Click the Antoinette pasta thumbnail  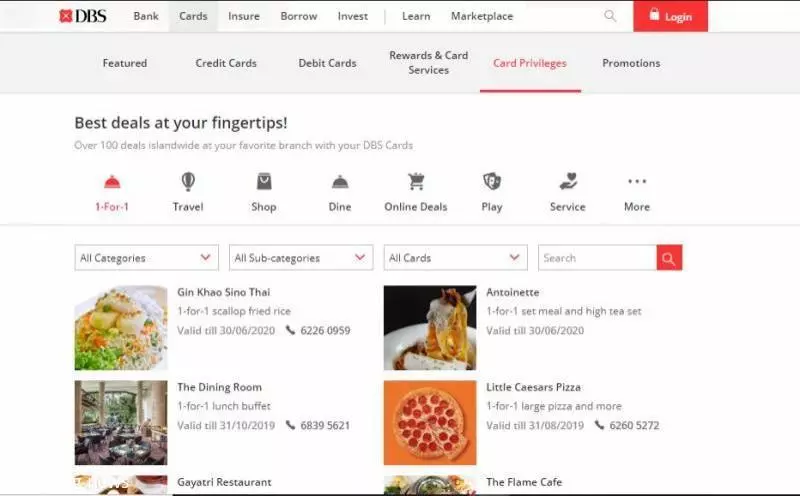[x=430, y=328]
